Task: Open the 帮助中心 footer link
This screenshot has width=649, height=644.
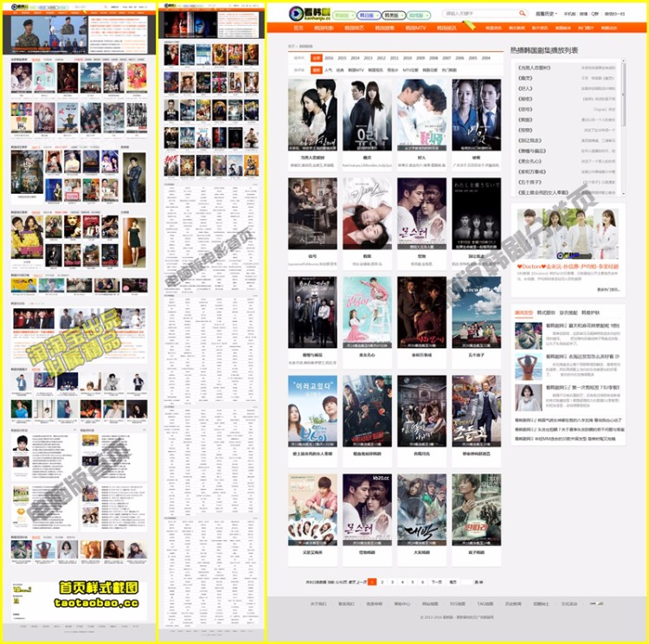Action: [402, 604]
